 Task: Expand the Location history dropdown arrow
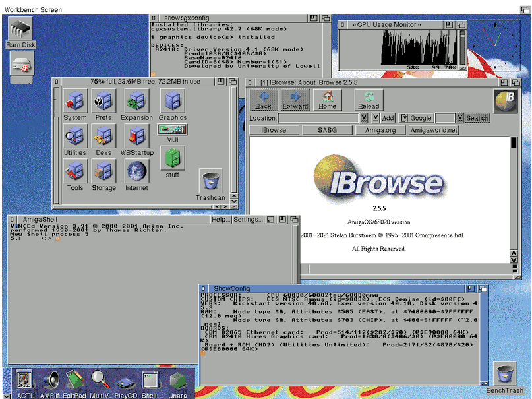pyautogui.click(x=364, y=118)
